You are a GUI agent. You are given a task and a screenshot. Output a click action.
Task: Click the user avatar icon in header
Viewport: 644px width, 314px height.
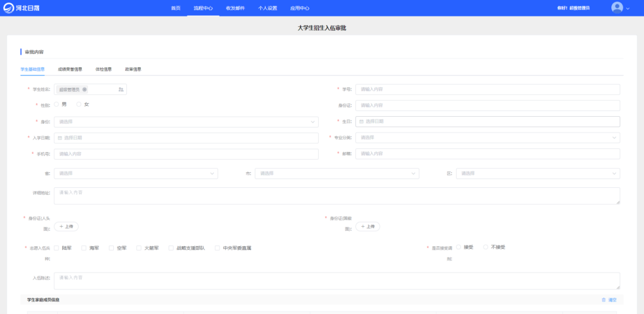(617, 8)
